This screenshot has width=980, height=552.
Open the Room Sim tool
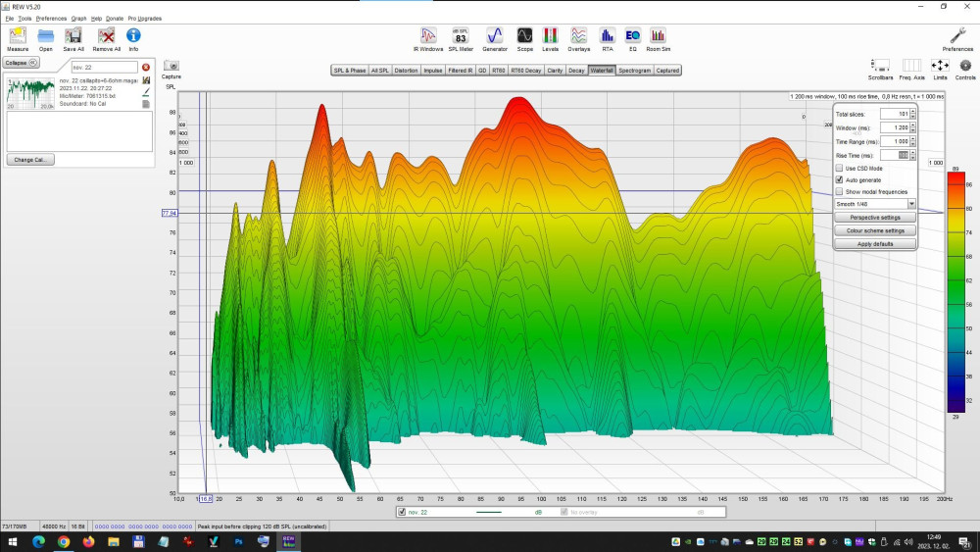point(658,37)
